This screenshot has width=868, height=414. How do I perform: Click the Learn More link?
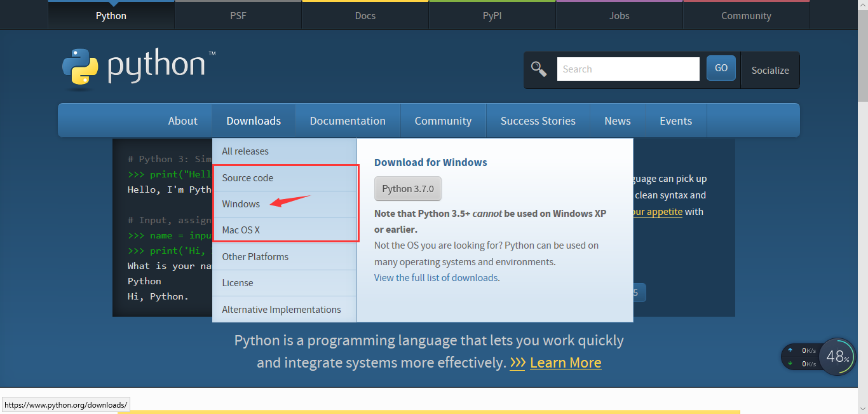click(x=566, y=362)
